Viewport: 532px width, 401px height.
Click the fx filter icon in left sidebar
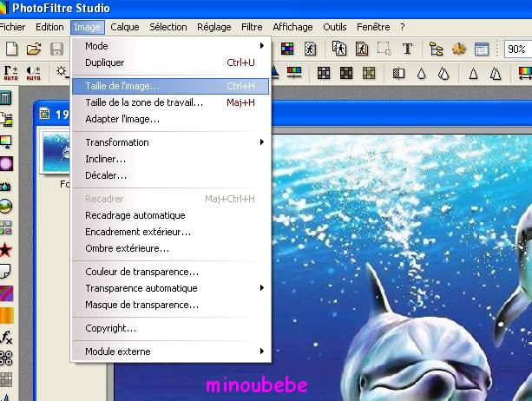point(7,337)
